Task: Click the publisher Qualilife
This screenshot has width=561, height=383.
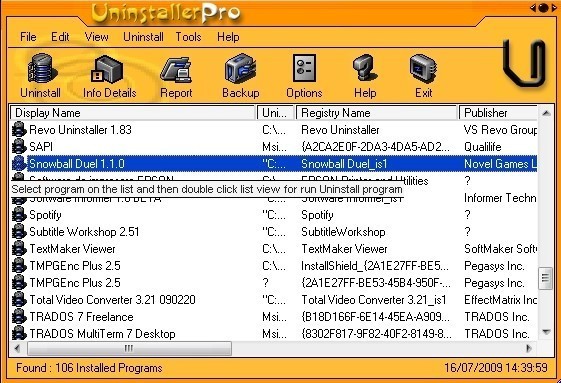Action: 482,146
